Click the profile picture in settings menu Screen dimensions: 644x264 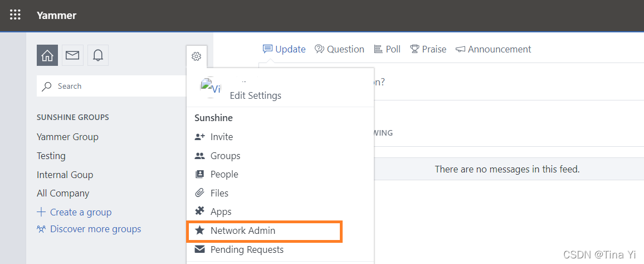coord(210,87)
